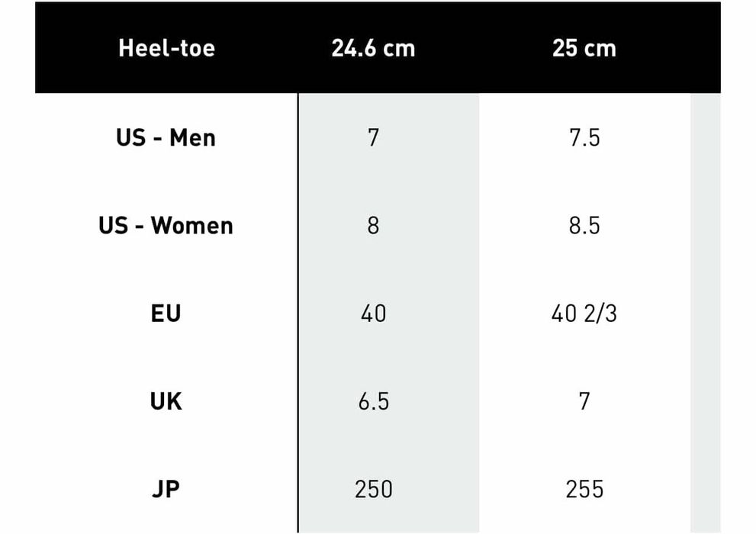Click the US - Men row label
The height and width of the screenshot is (534, 756).
pos(166,138)
